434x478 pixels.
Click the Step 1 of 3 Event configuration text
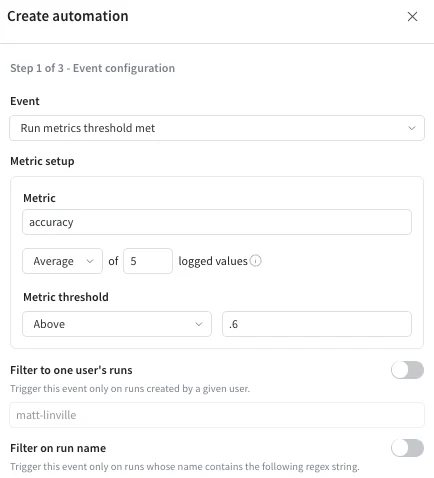pos(93,68)
